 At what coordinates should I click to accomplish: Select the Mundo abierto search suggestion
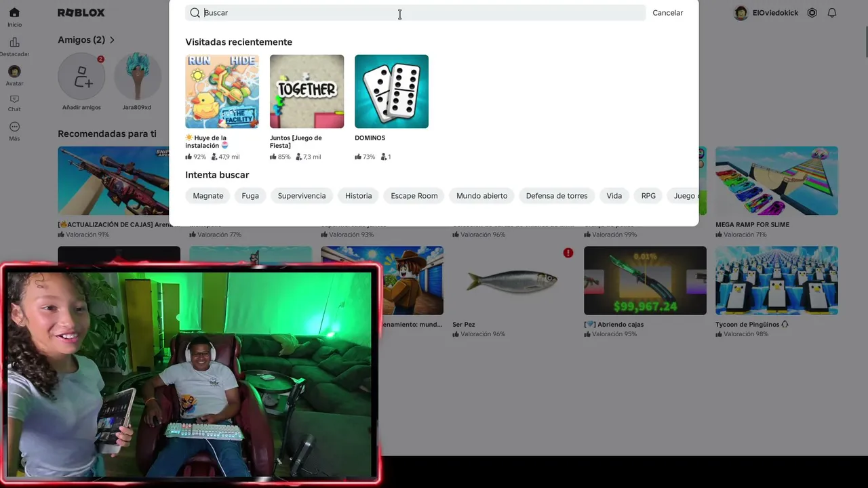pyautogui.click(x=482, y=196)
